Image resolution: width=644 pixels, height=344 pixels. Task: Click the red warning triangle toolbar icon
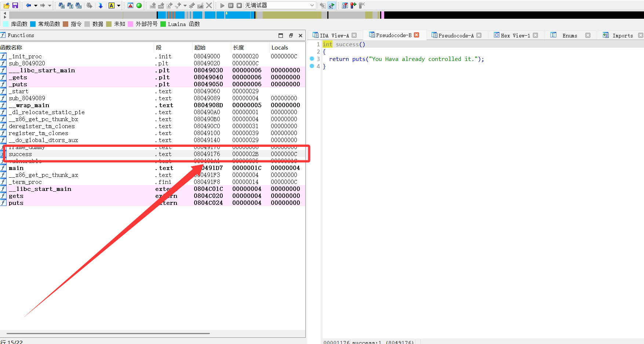pos(130,6)
